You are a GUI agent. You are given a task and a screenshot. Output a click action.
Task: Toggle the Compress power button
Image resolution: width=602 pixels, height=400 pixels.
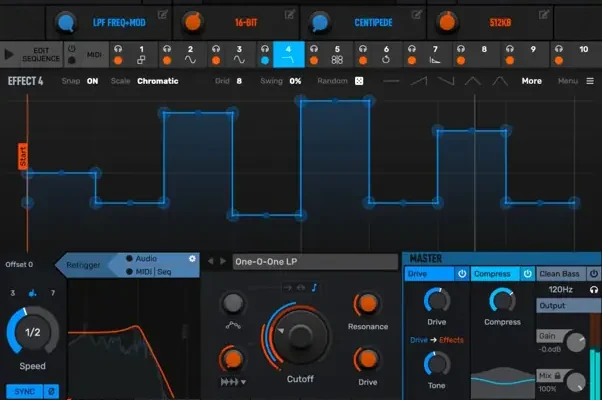coord(528,273)
